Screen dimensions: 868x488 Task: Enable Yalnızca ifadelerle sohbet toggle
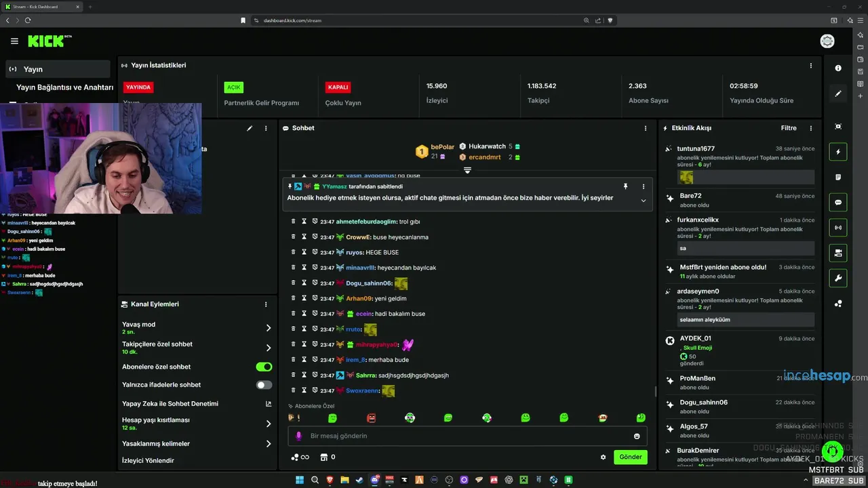264,385
